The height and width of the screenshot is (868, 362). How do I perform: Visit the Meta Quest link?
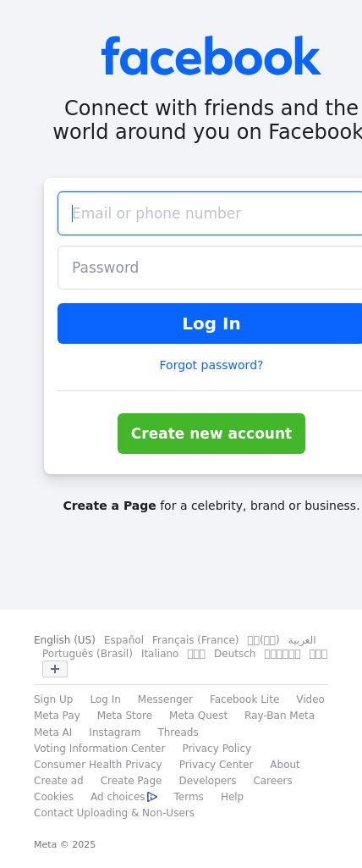(x=199, y=716)
